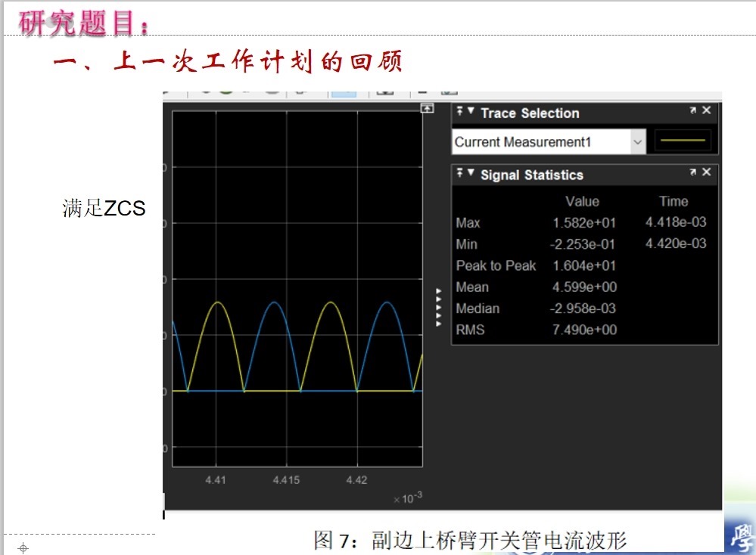This screenshot has height=555, width=756.
Task: Click the 4.415 x-axis tick label
Action: click(286, 480)
